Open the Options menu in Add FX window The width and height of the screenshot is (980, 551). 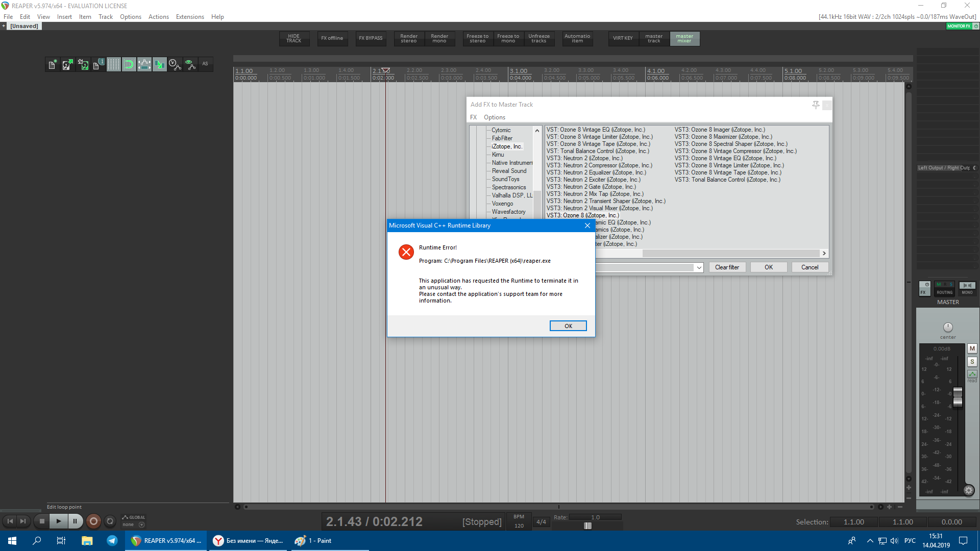coord(494,117)
